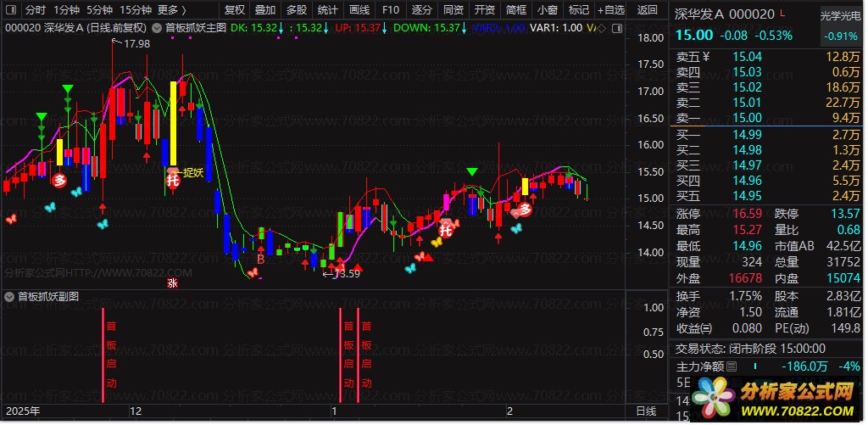Viewport: 868px width, 425px height.
Task: Open 逐分 minute-by-minute data
Action: (x=422, y=9)
